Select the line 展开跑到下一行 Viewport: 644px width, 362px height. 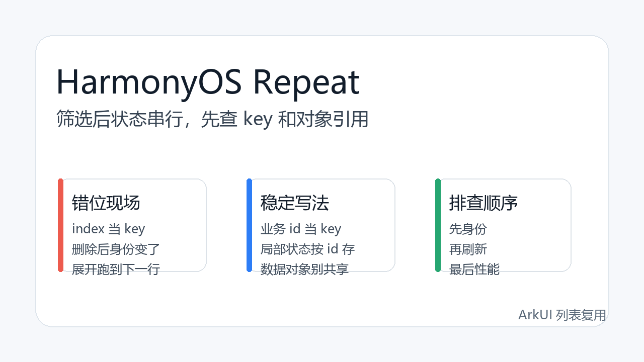tap(116, 269)
